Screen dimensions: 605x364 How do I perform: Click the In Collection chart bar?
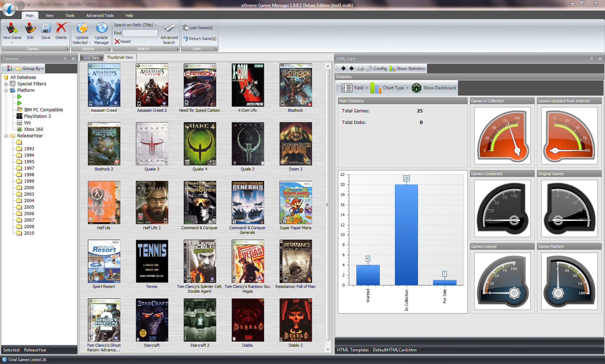point(406,235)
